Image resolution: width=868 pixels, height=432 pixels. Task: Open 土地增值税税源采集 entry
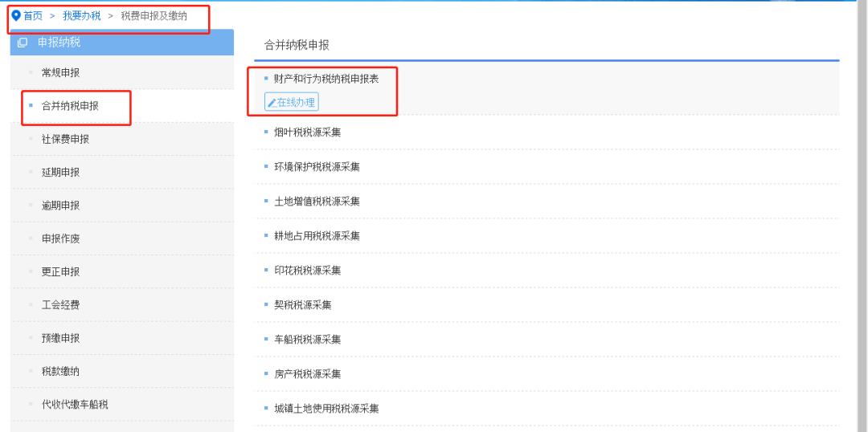click(317, 202)
